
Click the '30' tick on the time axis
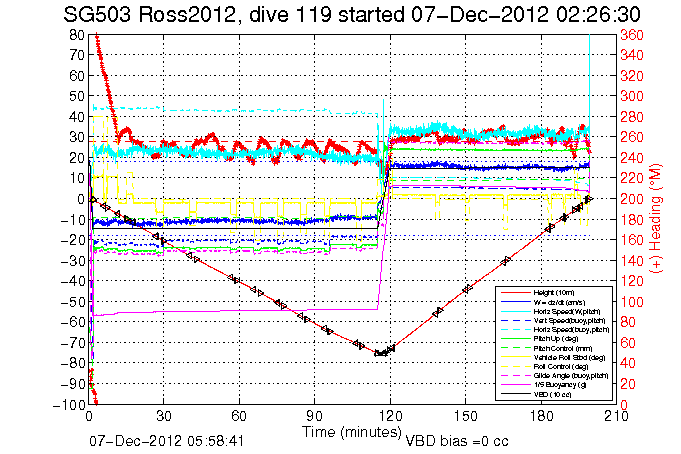click(164, 416)
